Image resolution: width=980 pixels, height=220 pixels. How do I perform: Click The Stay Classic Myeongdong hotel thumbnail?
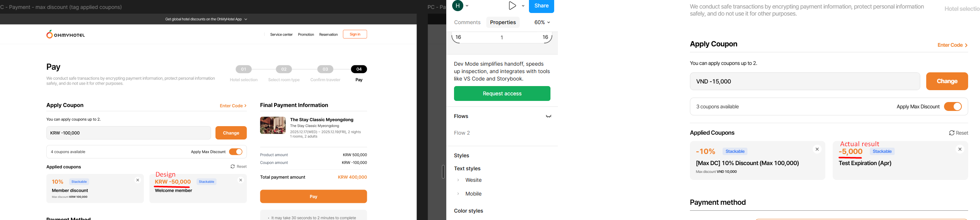[273, 126]
